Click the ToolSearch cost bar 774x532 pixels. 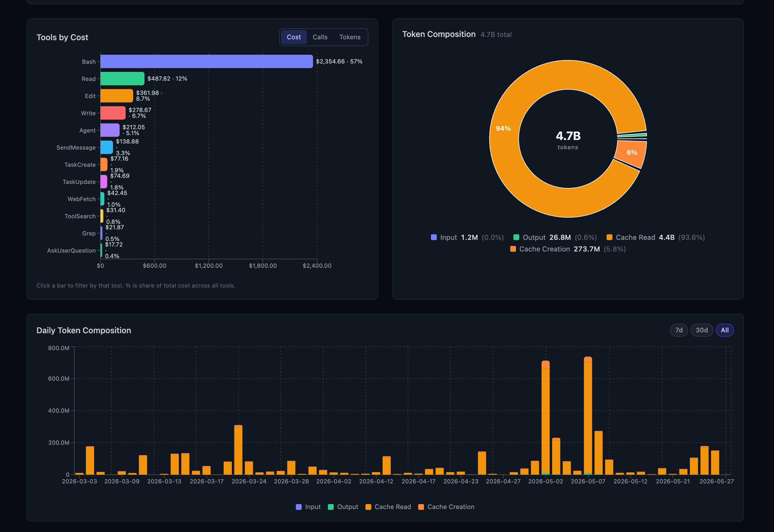click(x=102, y=216)
